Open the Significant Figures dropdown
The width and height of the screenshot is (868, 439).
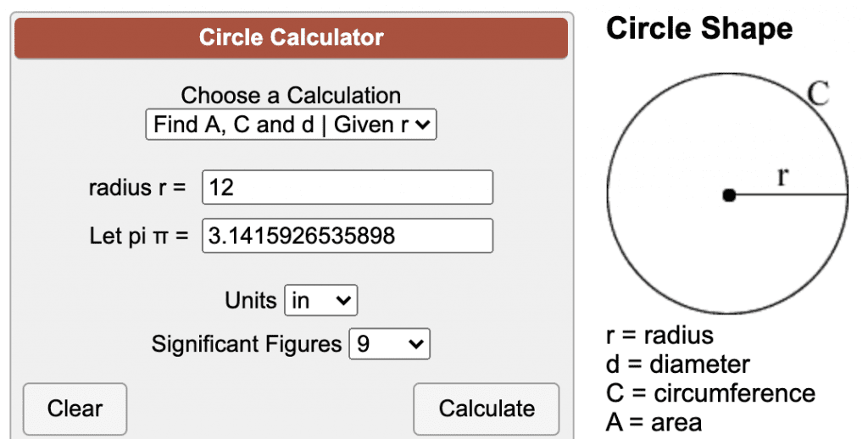tap(389, 344)
